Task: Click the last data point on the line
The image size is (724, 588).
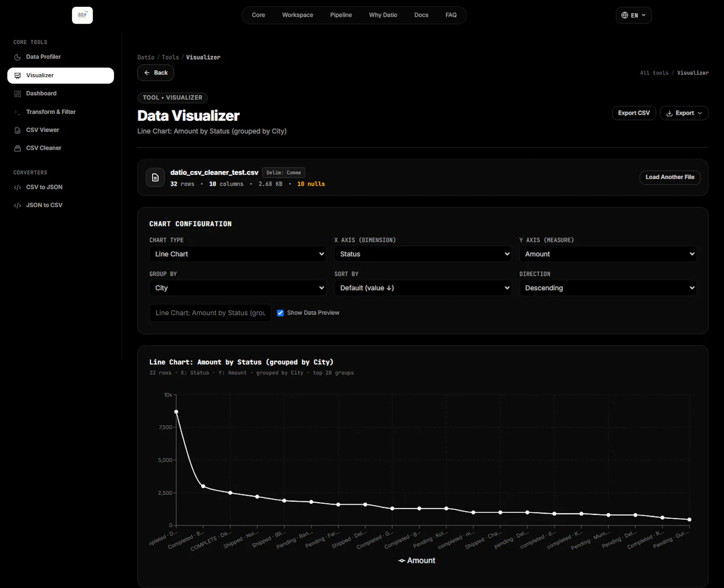Action: pos(689,520)
